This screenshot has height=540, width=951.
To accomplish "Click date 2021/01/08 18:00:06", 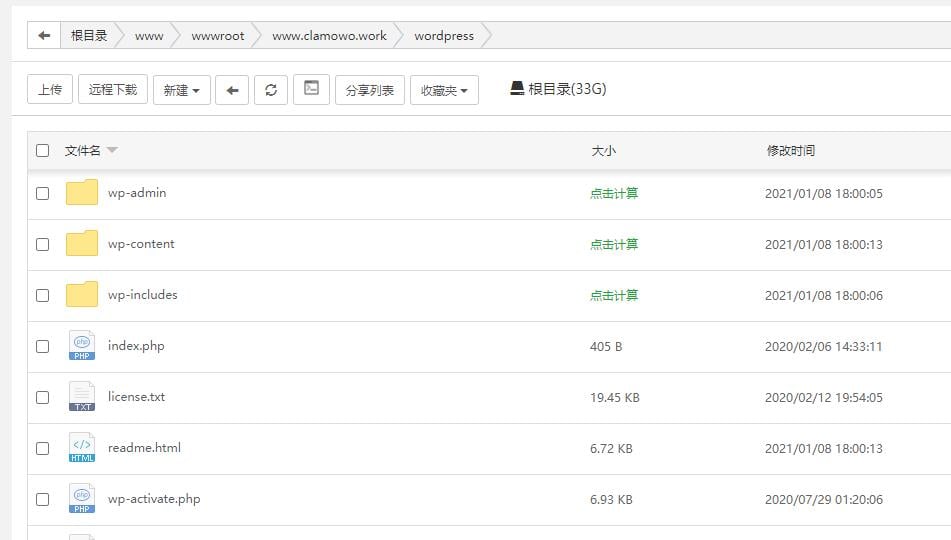I will [x=824, y=295].
